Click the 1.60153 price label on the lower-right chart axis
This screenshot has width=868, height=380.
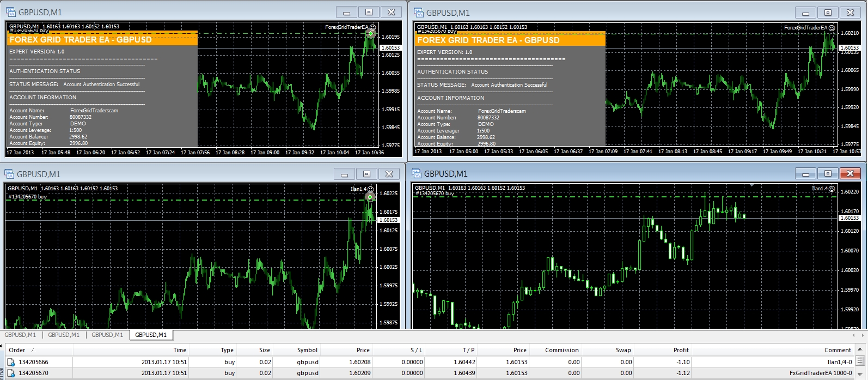pyautogui.click(x=849, y=218)
